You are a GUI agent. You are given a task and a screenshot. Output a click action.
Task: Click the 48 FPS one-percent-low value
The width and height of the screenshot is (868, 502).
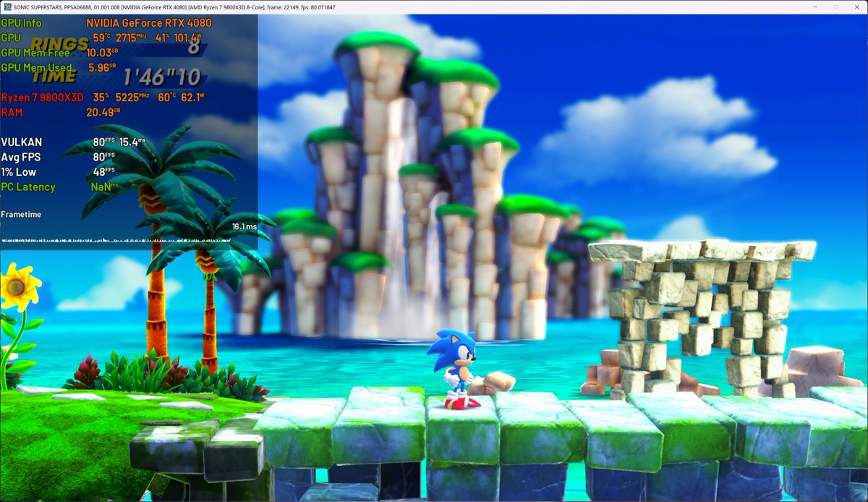pos(103,172)
